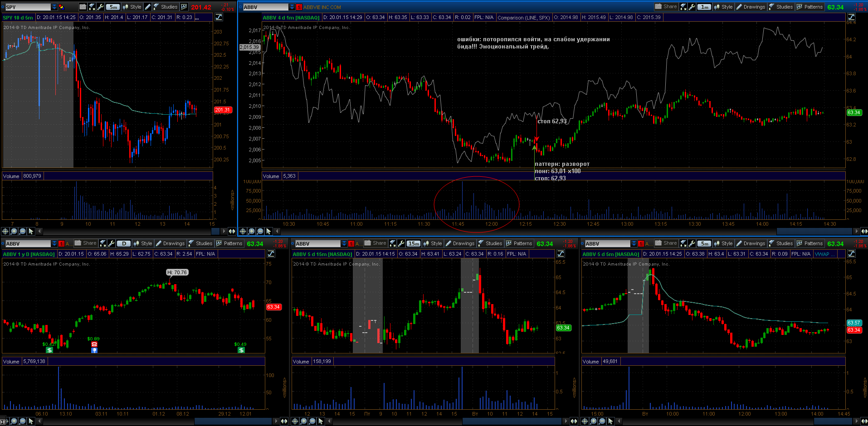Viewport: 868px width, 426px height.
Task: Toggle ABBV 5m chart scale curve icon
Action: pyautogui.click(x=851, y=254)
